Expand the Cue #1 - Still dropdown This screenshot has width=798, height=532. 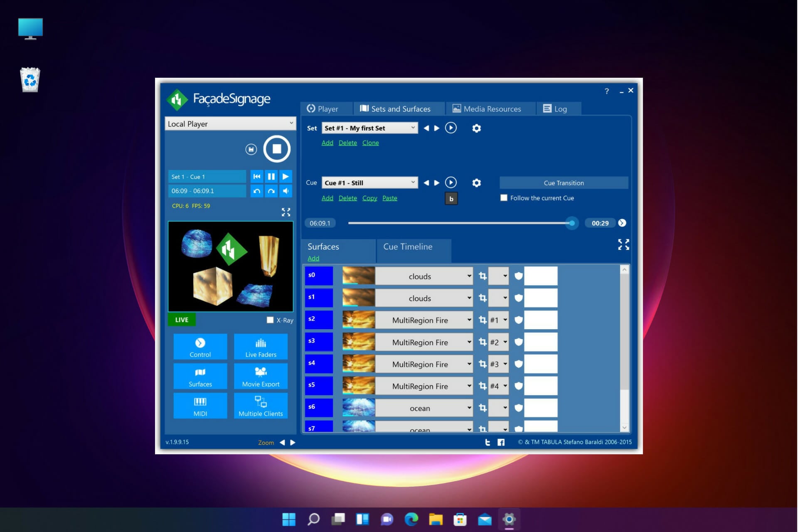(369, 183)
